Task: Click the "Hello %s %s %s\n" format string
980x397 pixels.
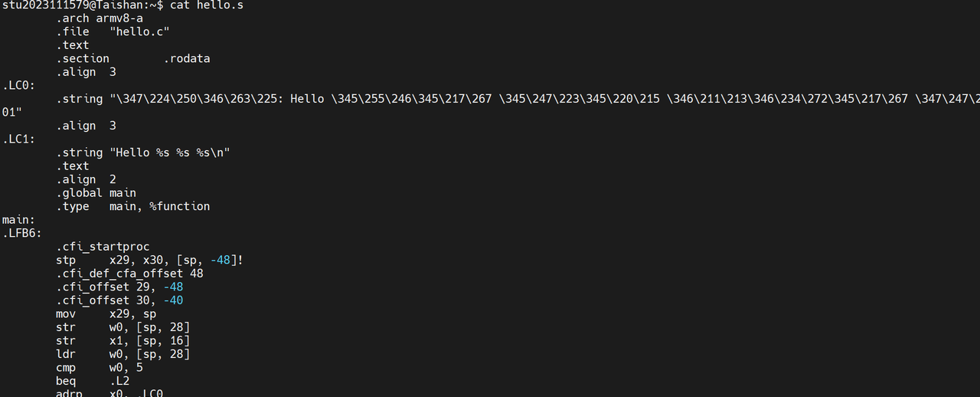Action: pyautogui.click(x=170, y=153)
